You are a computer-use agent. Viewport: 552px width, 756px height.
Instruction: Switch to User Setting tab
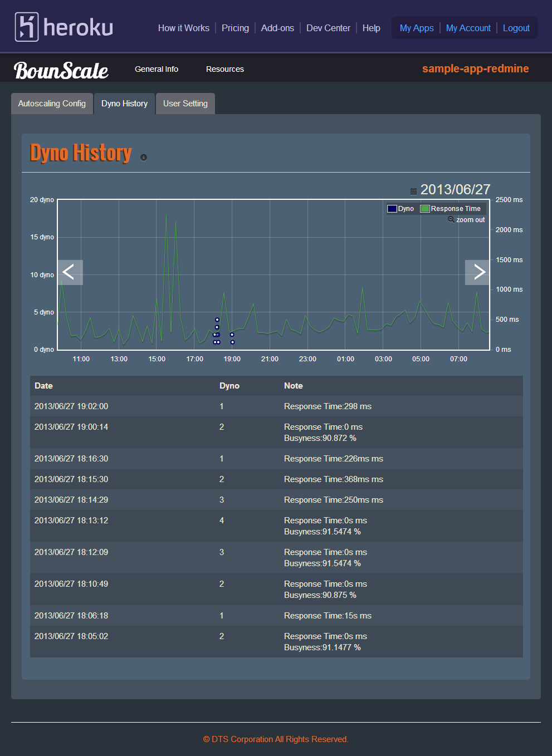click(x=185, y=104)
